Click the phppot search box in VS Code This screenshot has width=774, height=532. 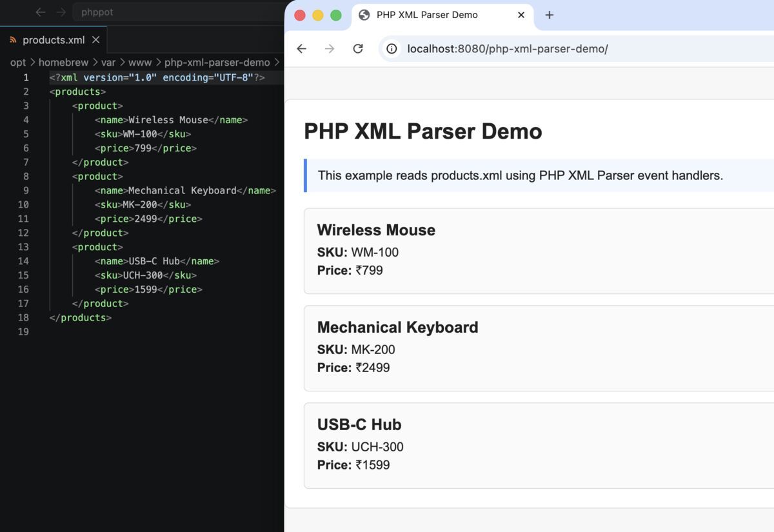coord(179,12)
